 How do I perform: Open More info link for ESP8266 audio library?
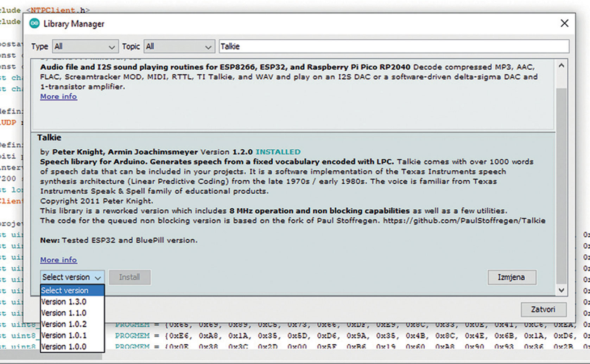tap(58, 96)
